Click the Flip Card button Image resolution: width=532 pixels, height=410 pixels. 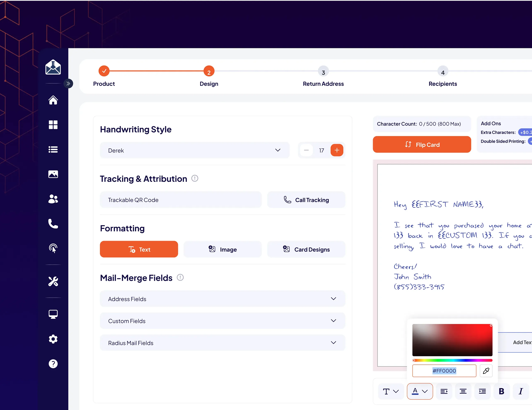(422, 144)
